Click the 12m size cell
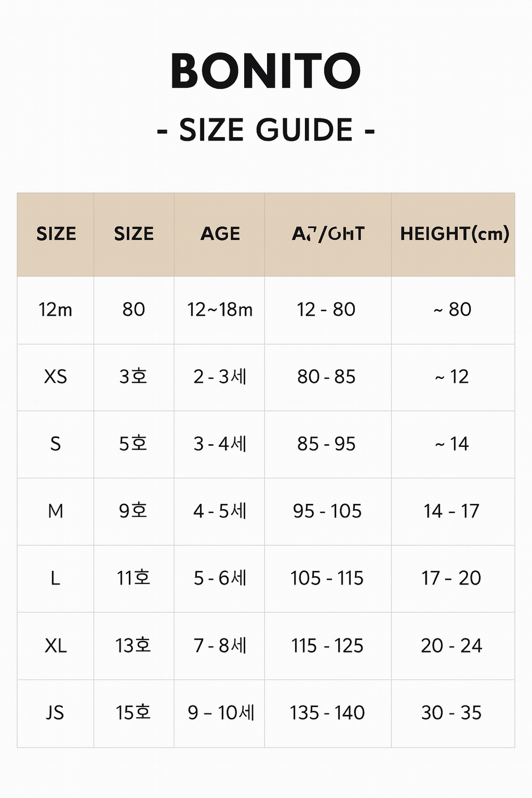This screenshot has height=798, width=532. pyautogui.click(x=55, y=310)
